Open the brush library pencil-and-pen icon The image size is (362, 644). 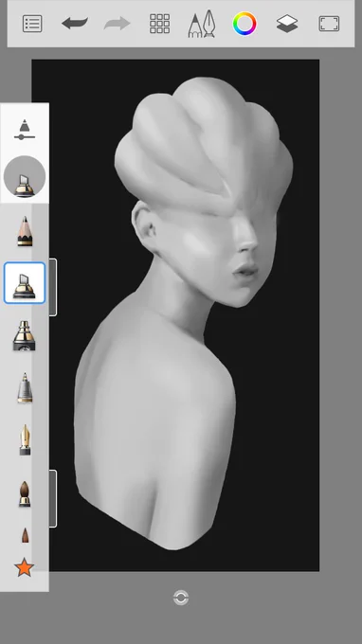(202, 24)
